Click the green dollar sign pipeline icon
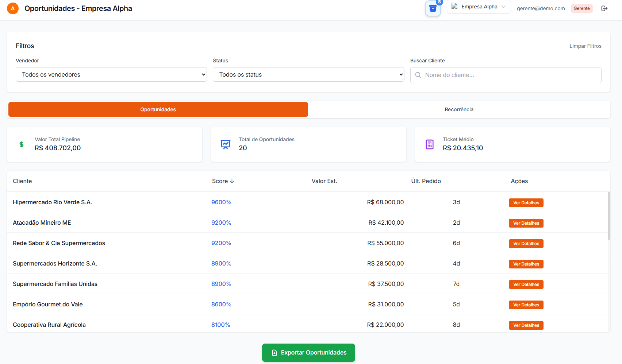Viewport: 622px width, 364px height. (22, 144)
